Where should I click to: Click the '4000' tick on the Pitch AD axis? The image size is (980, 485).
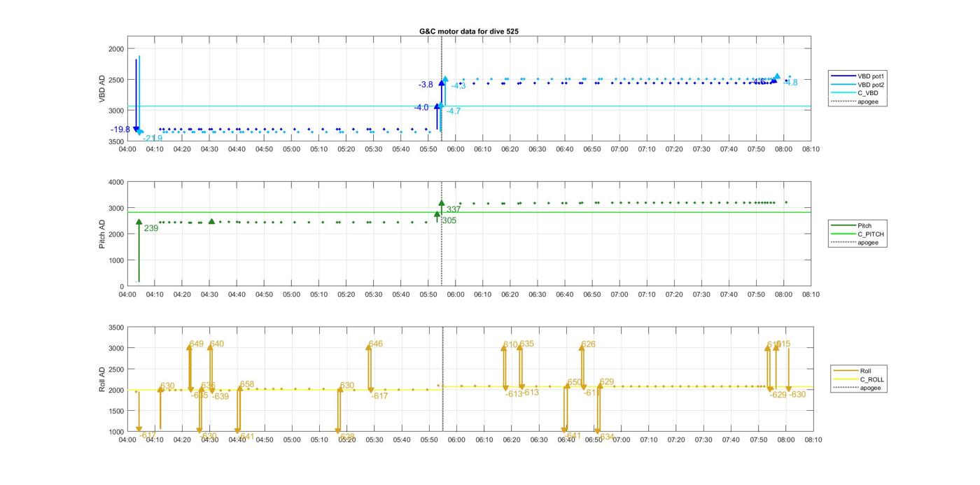click(x=116, y=182)
